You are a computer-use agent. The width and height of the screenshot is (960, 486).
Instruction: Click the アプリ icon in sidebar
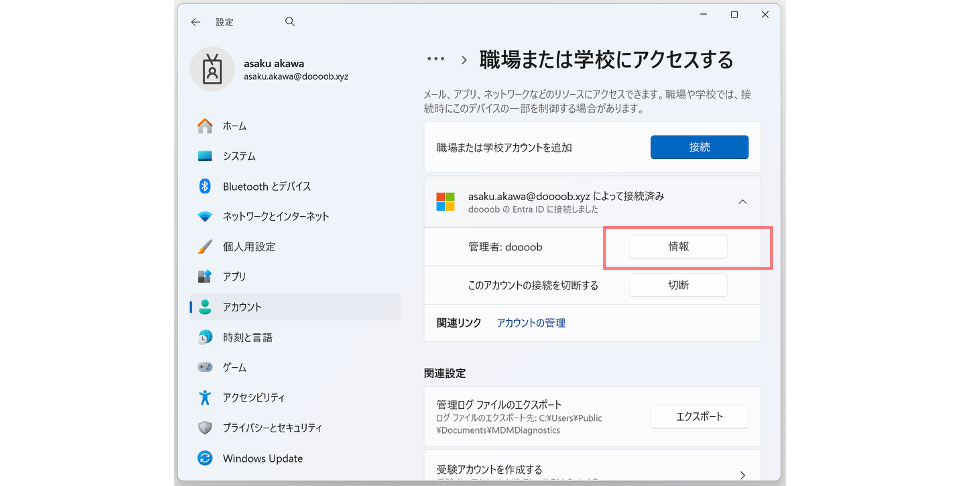click(x=205, y=276)
